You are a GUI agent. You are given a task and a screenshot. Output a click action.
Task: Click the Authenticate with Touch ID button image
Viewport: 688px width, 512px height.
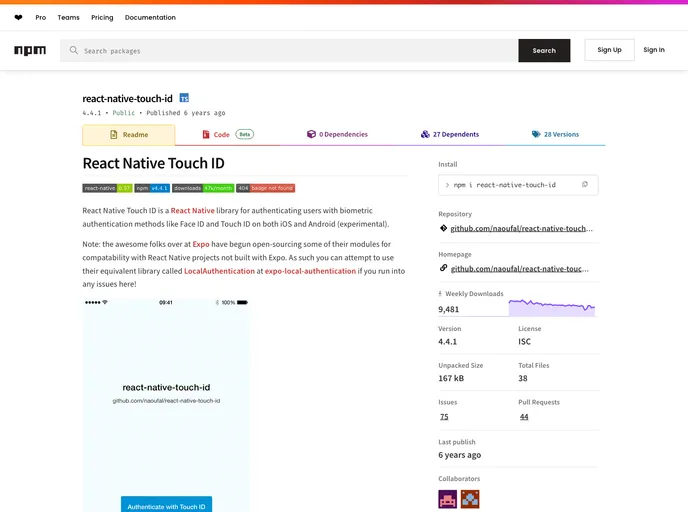166,505
